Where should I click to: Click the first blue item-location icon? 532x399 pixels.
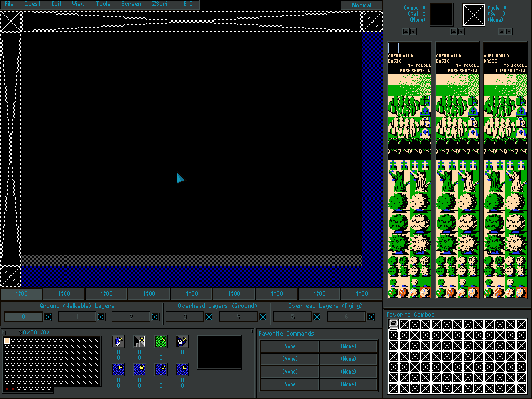pyautogui.click(x=118, y=342)
